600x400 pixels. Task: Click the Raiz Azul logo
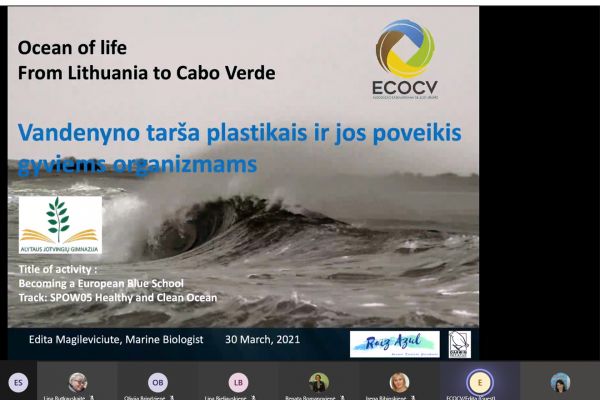point(395,344)
